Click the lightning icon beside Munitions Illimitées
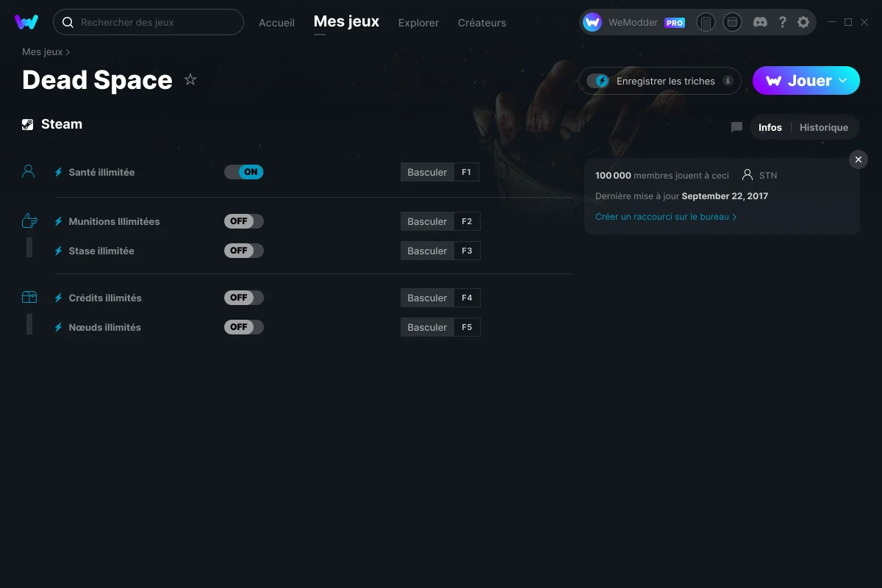The height and width of the screenshot is (588, 882). click(59, 221)
